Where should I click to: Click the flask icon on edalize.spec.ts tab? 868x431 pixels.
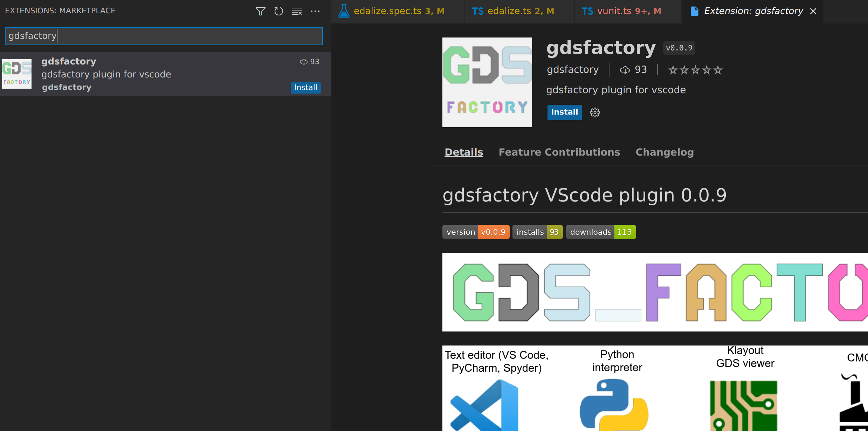coord(344,11)
